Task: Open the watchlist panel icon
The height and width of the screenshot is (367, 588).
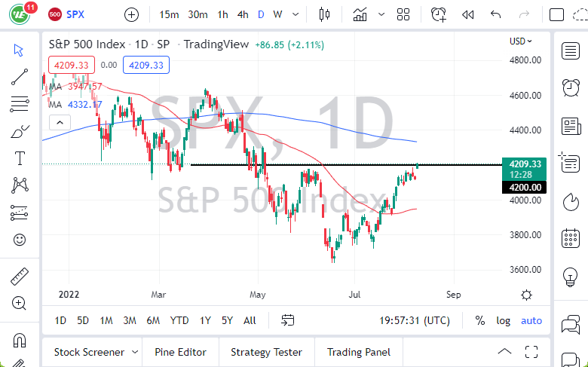Action: tap(571, 50)
